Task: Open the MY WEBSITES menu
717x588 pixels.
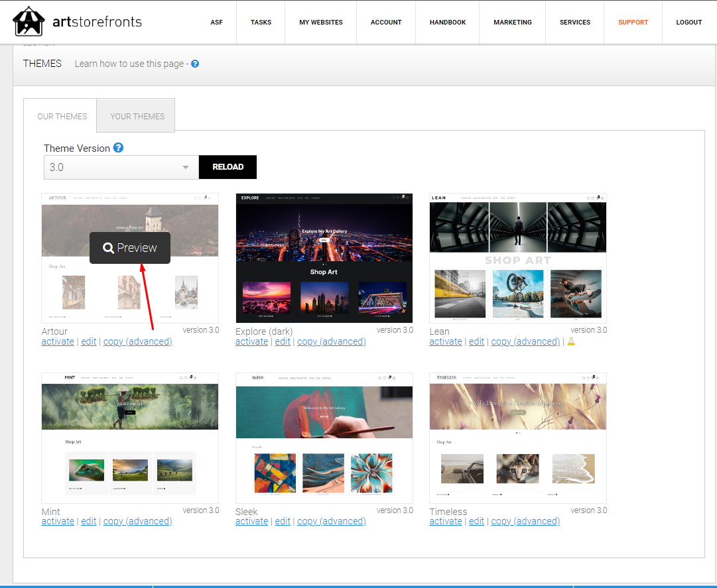Action: (321, 22)
